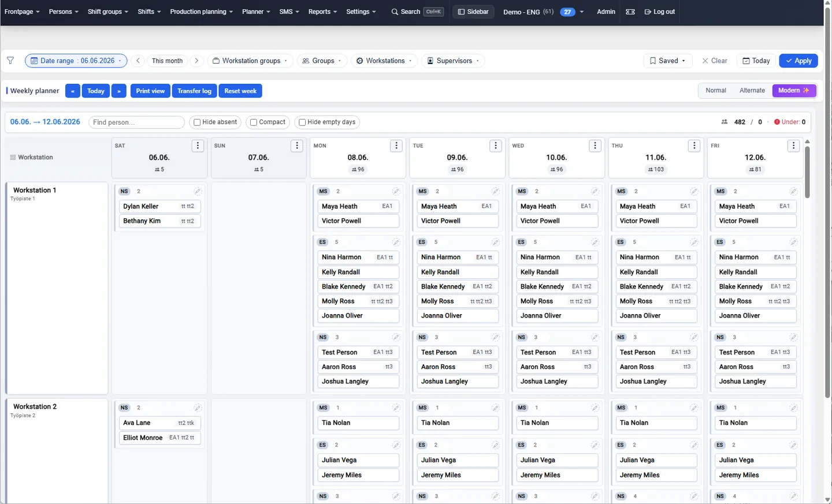Expand the Workstations filter dropdown

(x=384, y=61)
